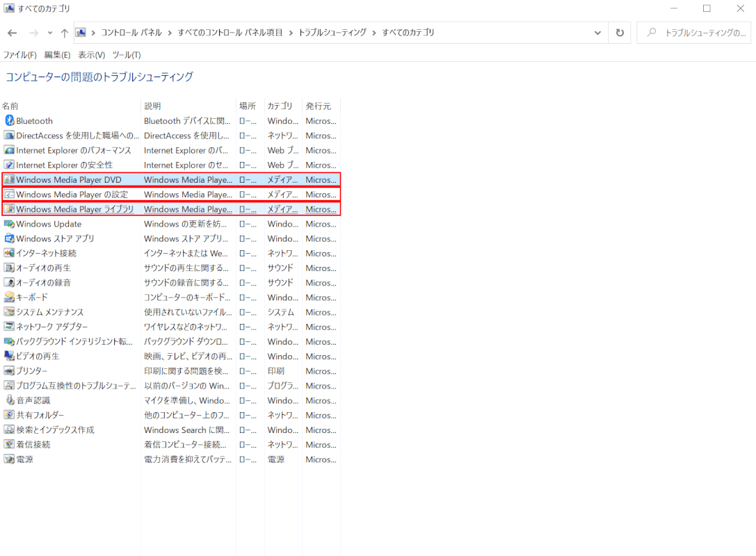Click the DirectAccess troubleshooter icon
The image size is (756, 556).
point(9,136)
